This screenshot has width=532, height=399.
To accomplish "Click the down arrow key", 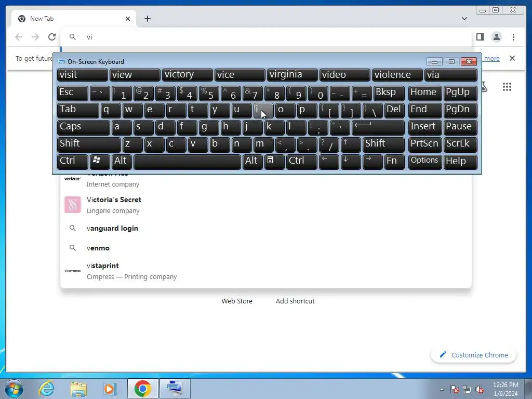I will click(351, 162).
